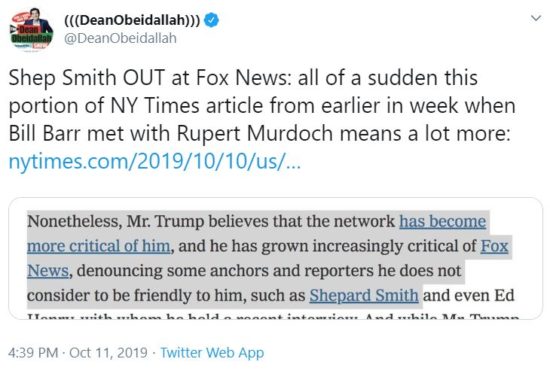Open the 'Shepard Smith' underlined link
The height and width of the screenshot is (371, 550).
[x=364, y=295]
